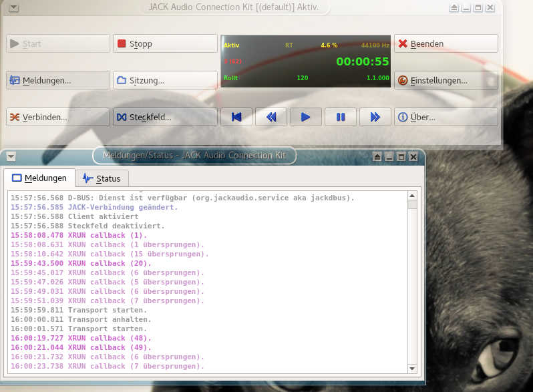Open window menu of JACK main window
Screen dimensions: 533x392
click(x=14, y=8)
